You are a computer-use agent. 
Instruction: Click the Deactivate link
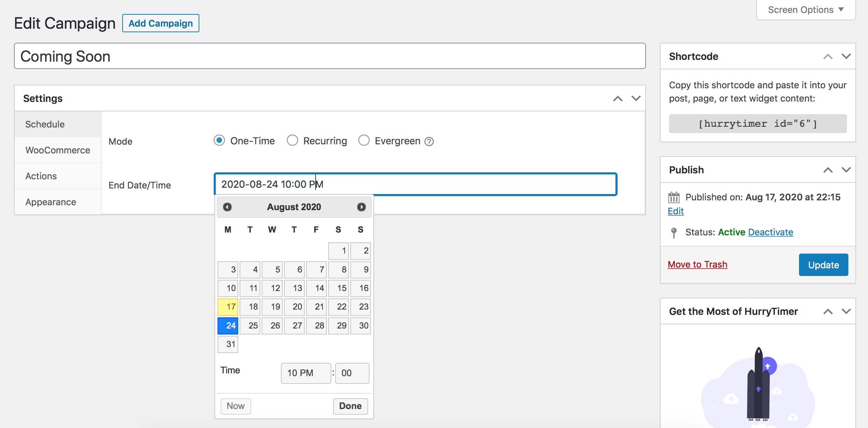pos(771,232)
